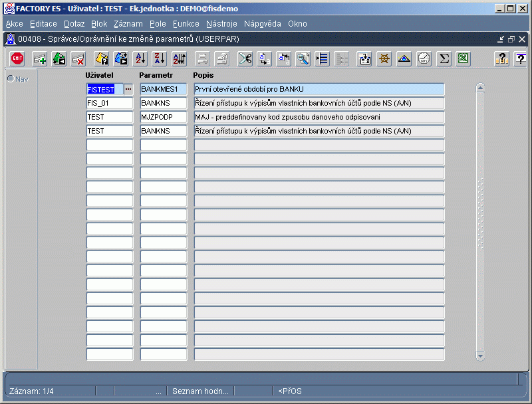532x404 pixels.
Task: Select the Nav radio button
Action: point(11,78)
